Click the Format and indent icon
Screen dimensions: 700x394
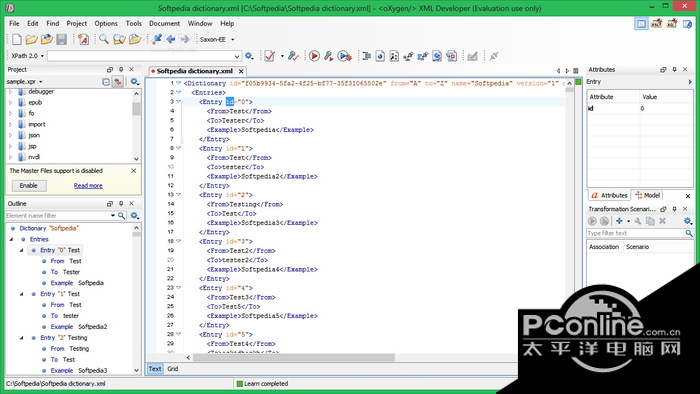[x=367, y=56]
